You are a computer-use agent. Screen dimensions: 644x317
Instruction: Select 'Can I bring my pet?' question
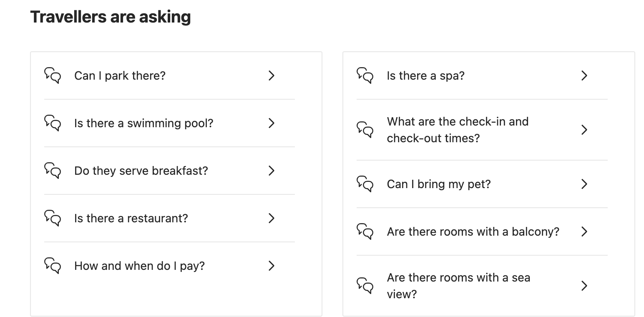coord(439,184)
